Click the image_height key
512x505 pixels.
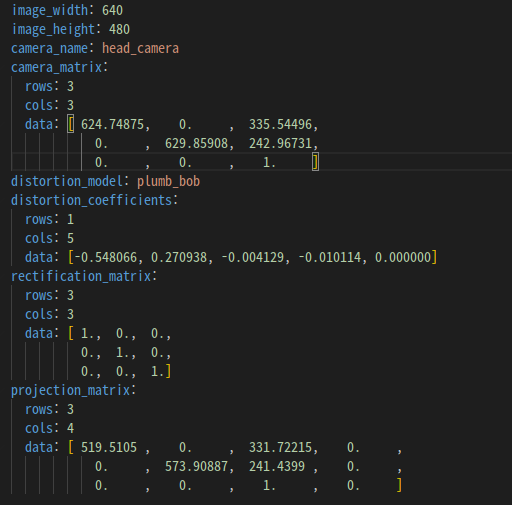click(x=53, y=29)
